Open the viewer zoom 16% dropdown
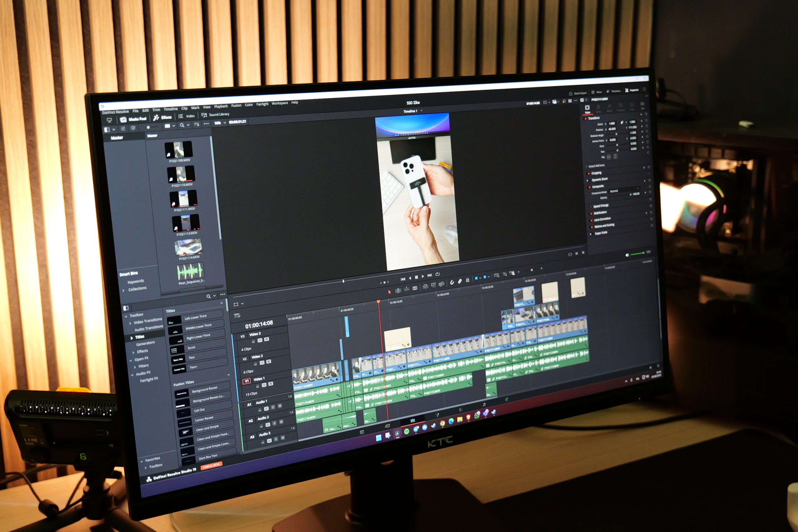Image resolution: width=798 pixels, height=532 pixels. tap(220, 123)
